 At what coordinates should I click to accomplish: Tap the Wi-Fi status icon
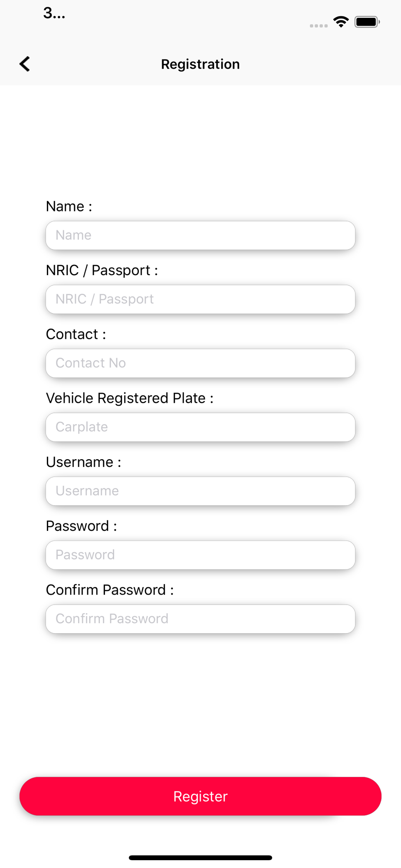[341, 22]
